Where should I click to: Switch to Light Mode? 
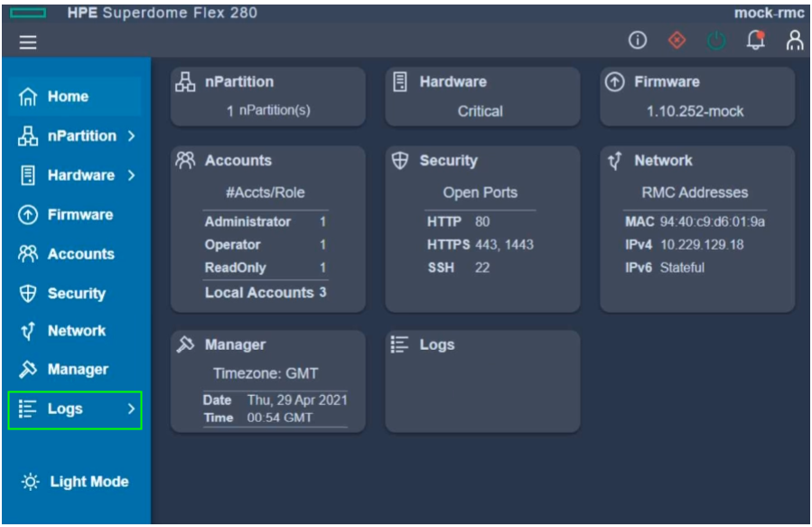point(75,482)
